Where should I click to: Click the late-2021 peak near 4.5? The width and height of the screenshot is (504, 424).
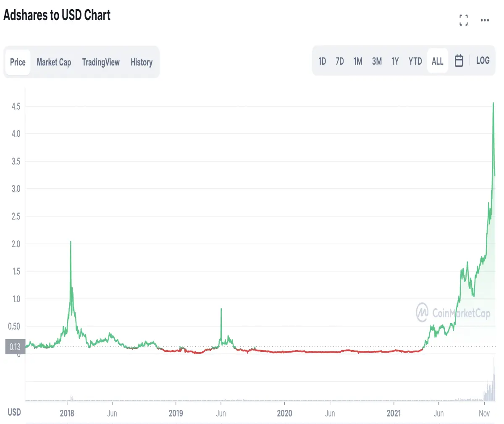493,103
